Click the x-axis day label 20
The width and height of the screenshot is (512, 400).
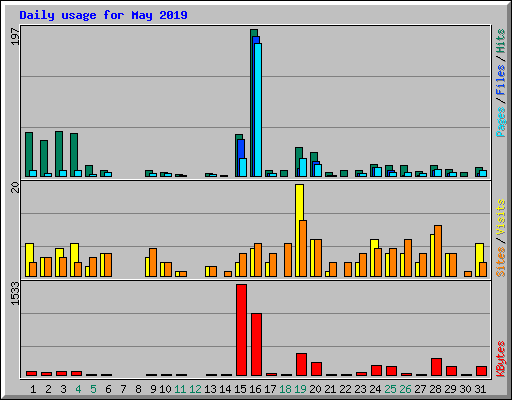tap(315, 389)
